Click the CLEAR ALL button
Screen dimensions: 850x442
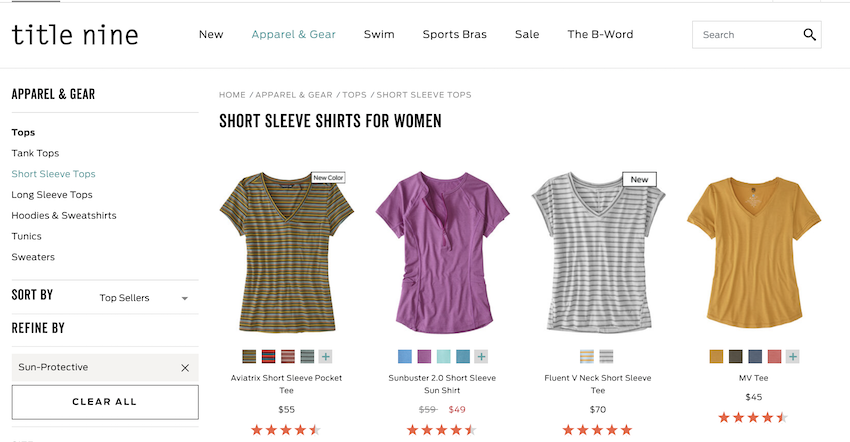coord(105,402)
